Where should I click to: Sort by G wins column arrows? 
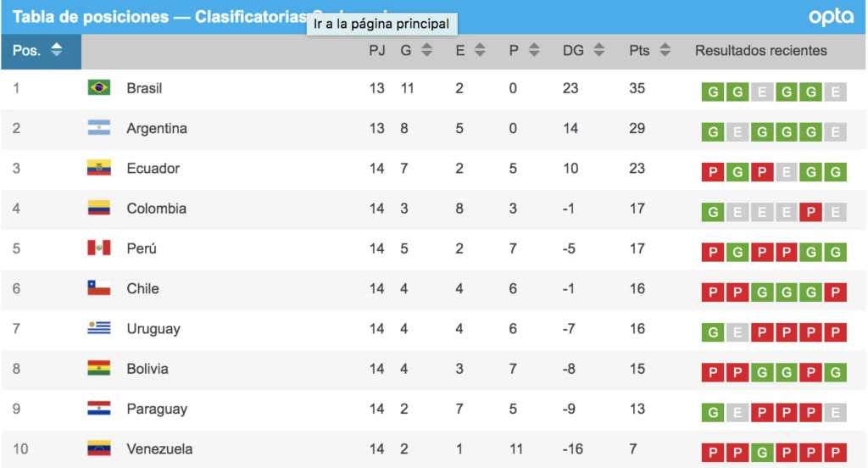tap(427, 50)
